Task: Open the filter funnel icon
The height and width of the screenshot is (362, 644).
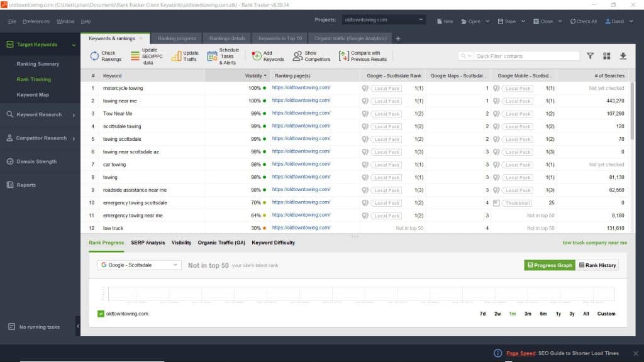Action: 590,56
